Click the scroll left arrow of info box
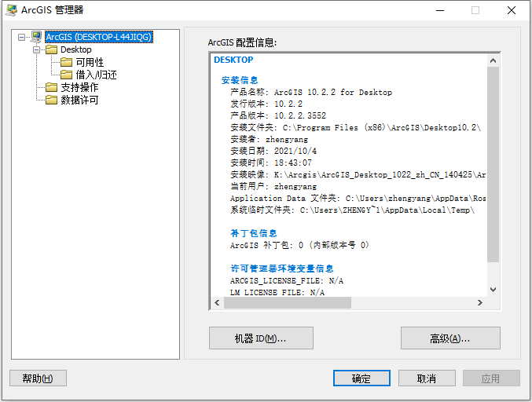Viewport: 532px width, 402px height. (218, 303)
